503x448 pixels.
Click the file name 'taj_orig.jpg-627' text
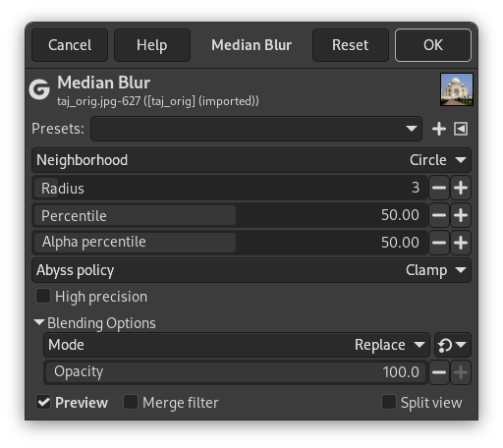98,101
